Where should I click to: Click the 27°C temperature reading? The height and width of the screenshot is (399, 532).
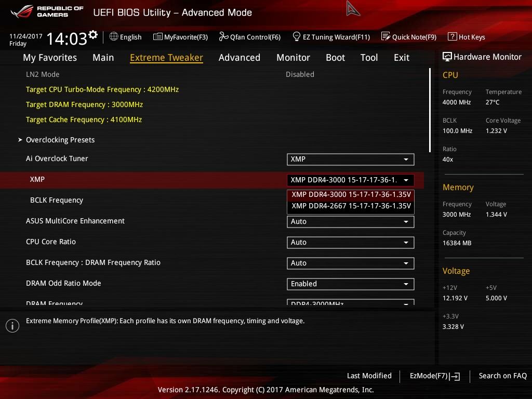click(x=493, y=102)
